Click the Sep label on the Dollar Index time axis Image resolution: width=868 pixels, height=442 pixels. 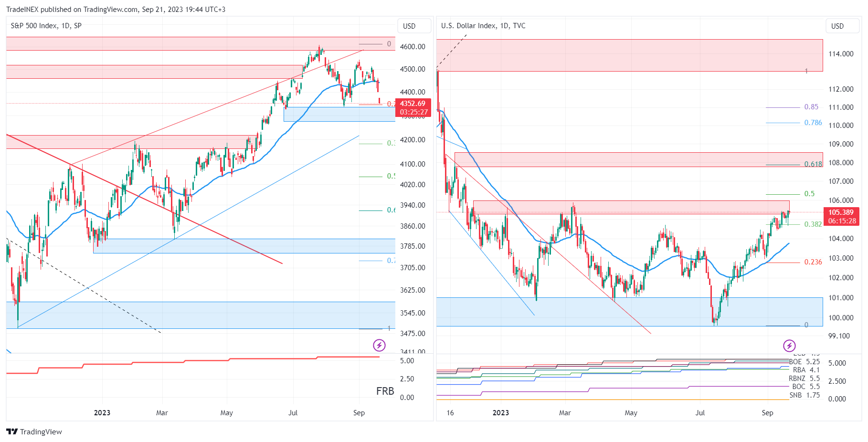point(767,413)
